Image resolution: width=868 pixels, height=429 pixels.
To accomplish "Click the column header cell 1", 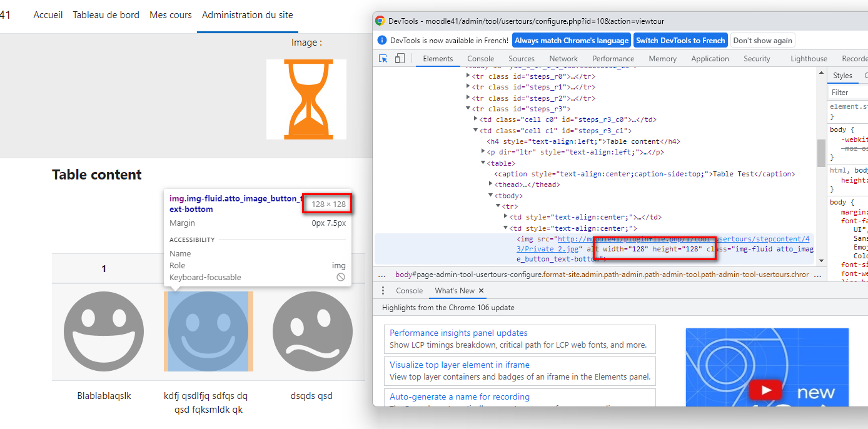I will [104, 269].
